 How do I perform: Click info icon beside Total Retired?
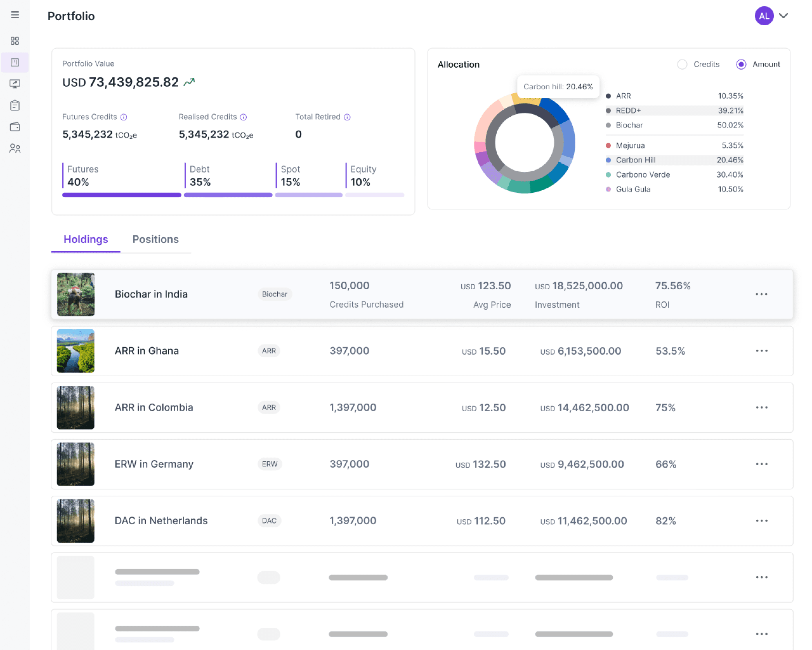point(347,117)
